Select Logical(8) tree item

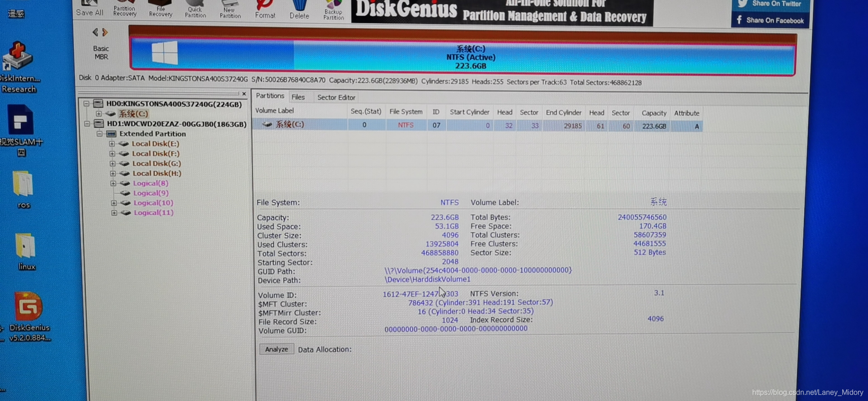point(151,184)
